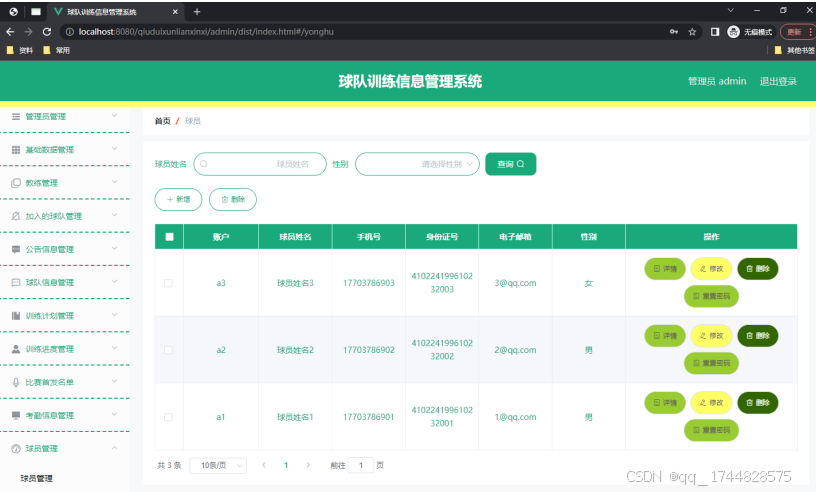The height and width of the screenshot is (492, 816).
Task: Click the browser forward arrow
Action: 29,32
